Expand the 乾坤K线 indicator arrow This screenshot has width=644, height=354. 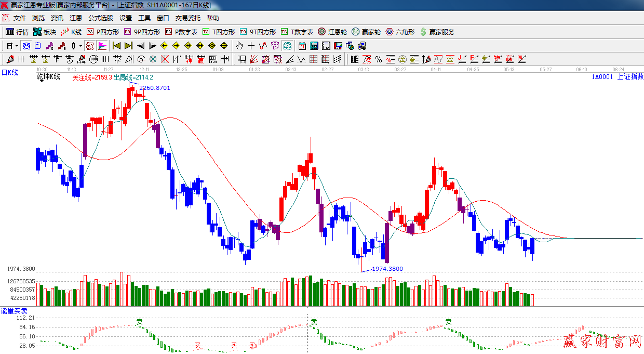click(x=42, y=81)
